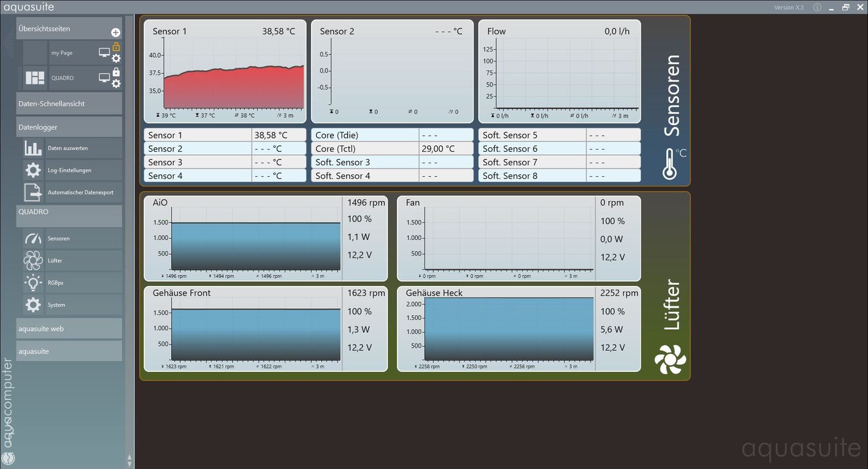The height and width of the screenshot is (469, 868).
Task: Click the Sensor 1 row value 38,58 °C
Action: (271, 135)
